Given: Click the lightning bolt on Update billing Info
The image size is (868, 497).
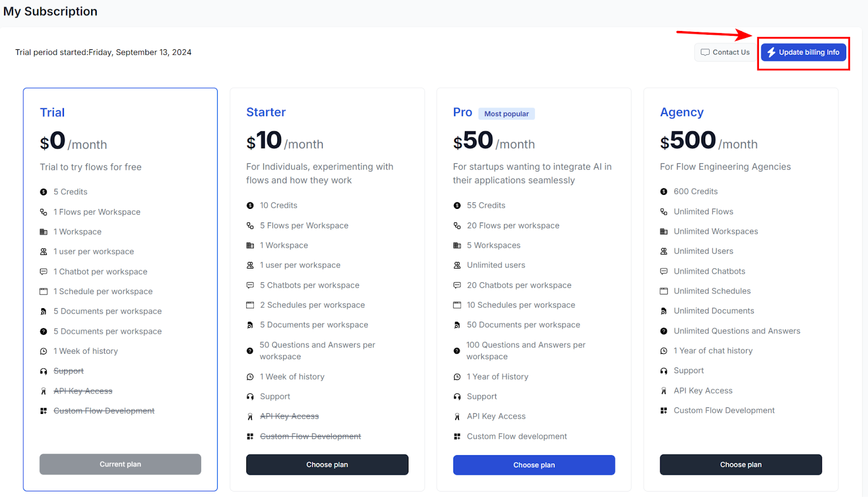Looking at the screenshot, I should tap(771, 52).
